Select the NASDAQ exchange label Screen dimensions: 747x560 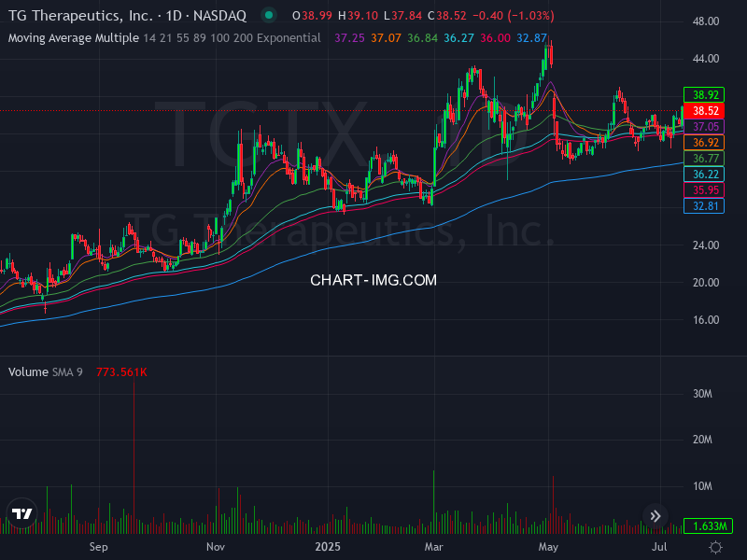click(220, 15)
